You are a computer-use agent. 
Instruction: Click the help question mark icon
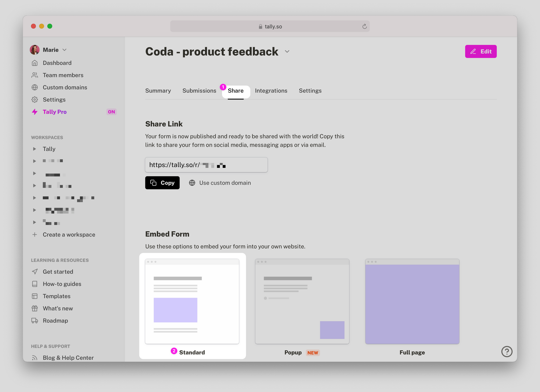coord(507,352)
